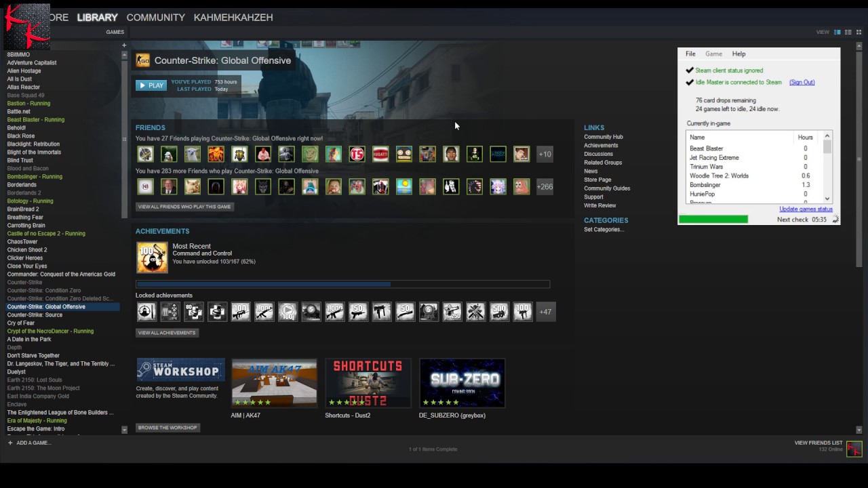Click the PLAY button

[x=151, y=85]
